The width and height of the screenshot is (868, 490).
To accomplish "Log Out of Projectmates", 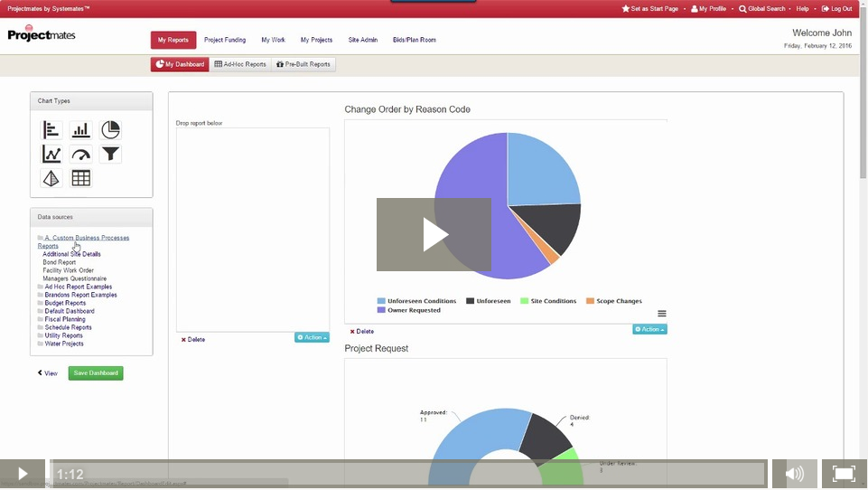I will click(x=837, y=9).
